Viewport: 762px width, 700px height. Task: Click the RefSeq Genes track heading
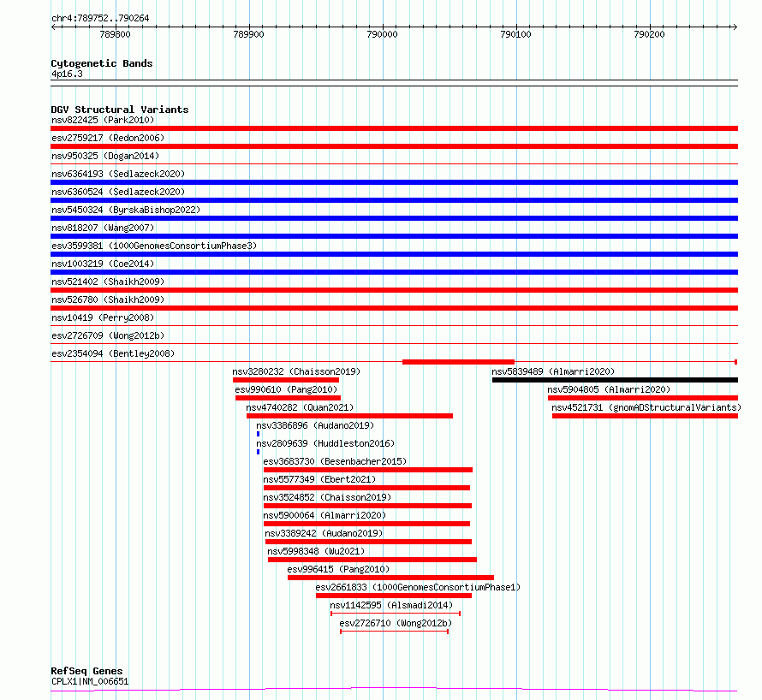click(86, 671)
